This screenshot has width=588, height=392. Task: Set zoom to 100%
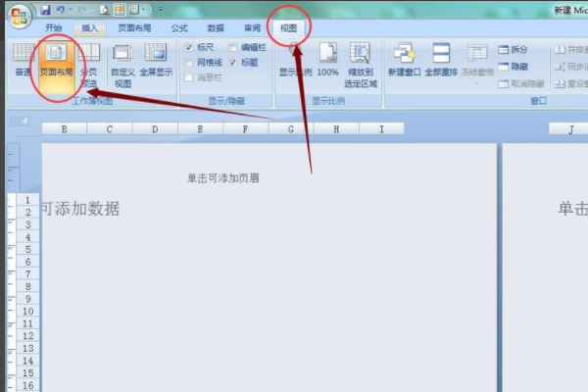[x=327, y=60]
